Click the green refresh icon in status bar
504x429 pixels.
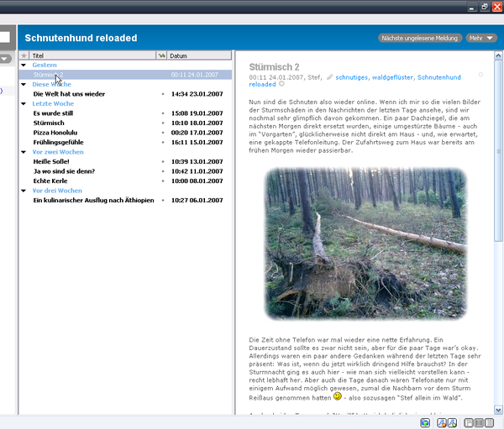[x=426, y=422]
